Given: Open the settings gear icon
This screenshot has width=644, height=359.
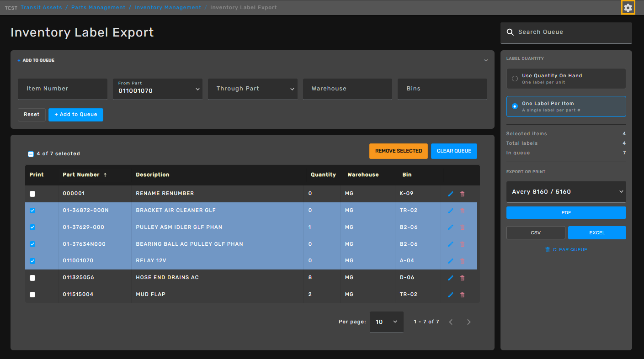Looking at the screenshot, I should [628, 8].
